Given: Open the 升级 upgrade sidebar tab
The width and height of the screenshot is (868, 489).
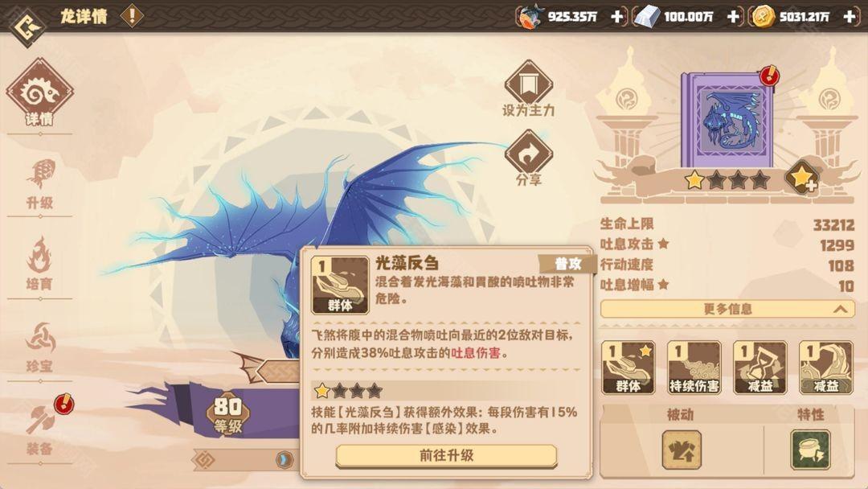Looking at the screenshot, I should (x=40, y=184).
